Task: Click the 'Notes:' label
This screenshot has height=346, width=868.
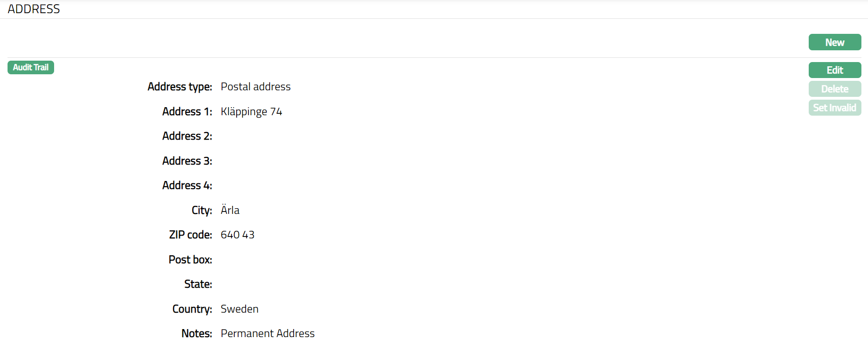Action: click(x=197, y=334)
